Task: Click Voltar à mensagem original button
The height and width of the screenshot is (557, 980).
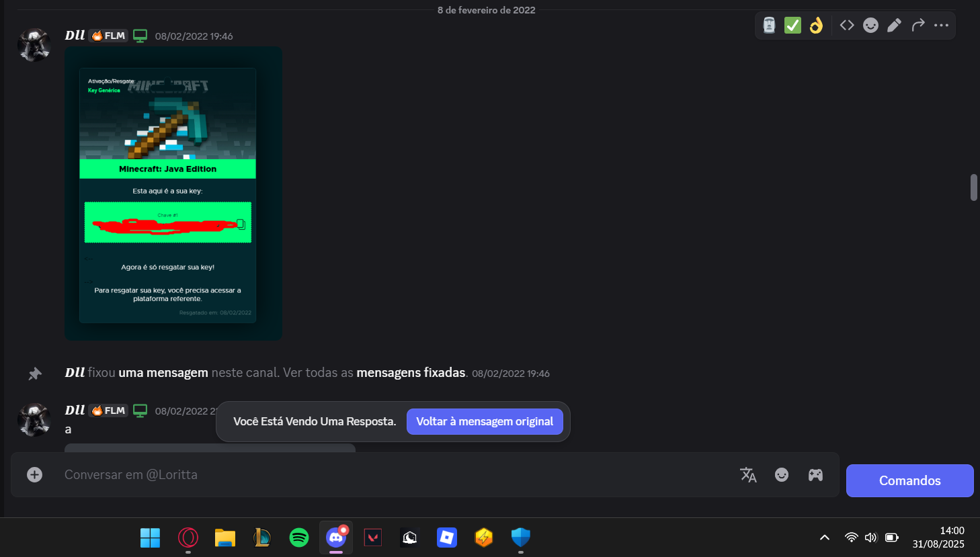Action: click(x=485, y=422)
